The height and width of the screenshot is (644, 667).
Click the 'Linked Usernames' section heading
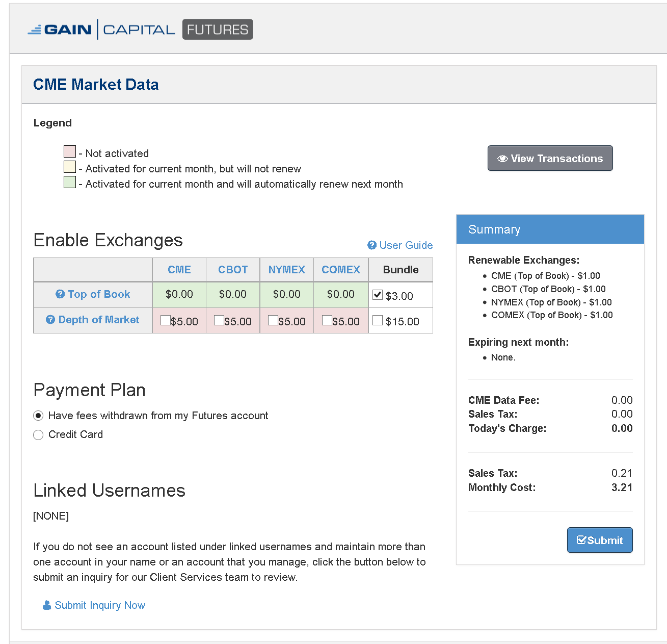point(110,491)
